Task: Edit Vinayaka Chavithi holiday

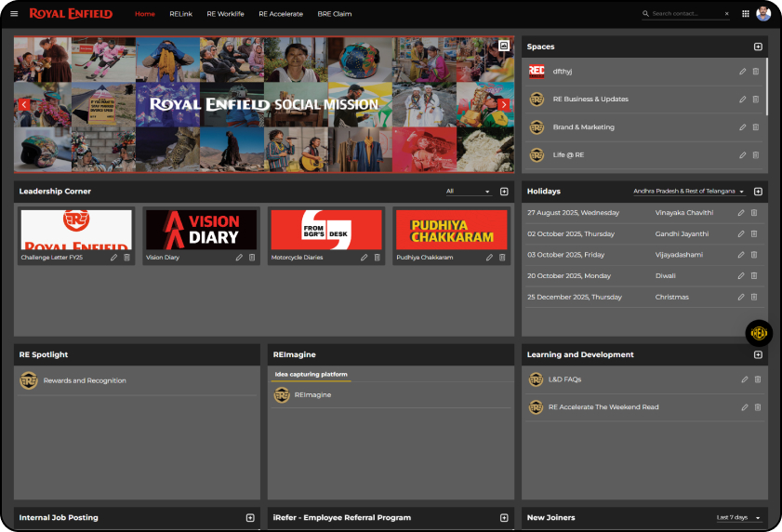Action: pos(741,213)
